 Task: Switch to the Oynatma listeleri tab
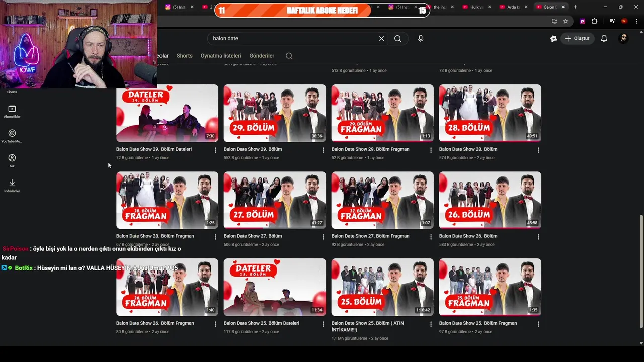point(221,56)
